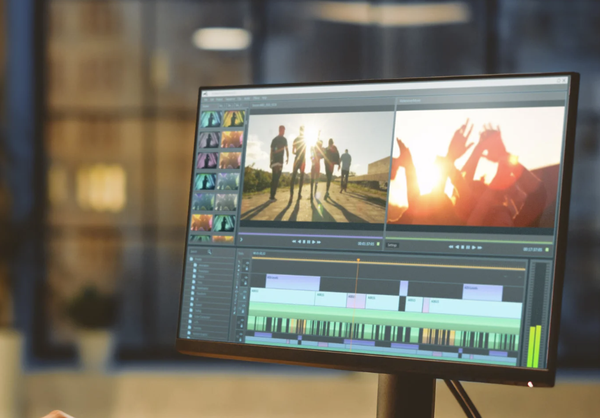600x418 pixels.
Task: Select the top-left thumbnail in the media bin
Action: pyautogui.click(x=209, y=119)
